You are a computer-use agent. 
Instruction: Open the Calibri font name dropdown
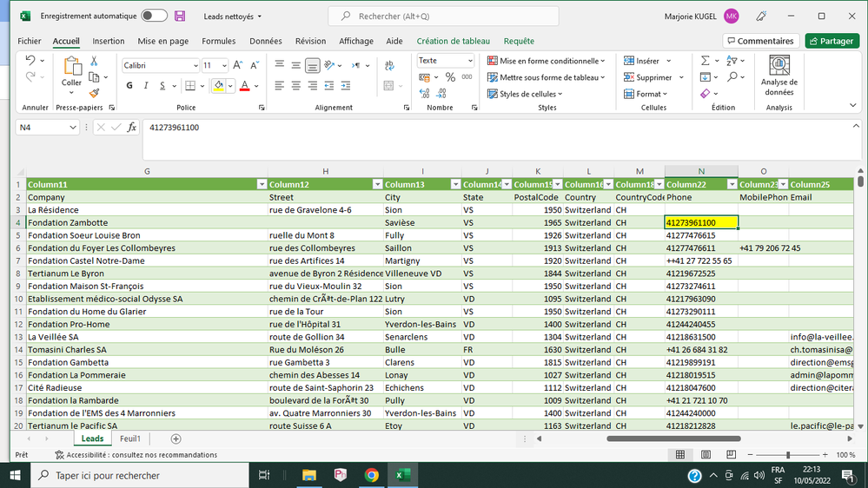195,66
